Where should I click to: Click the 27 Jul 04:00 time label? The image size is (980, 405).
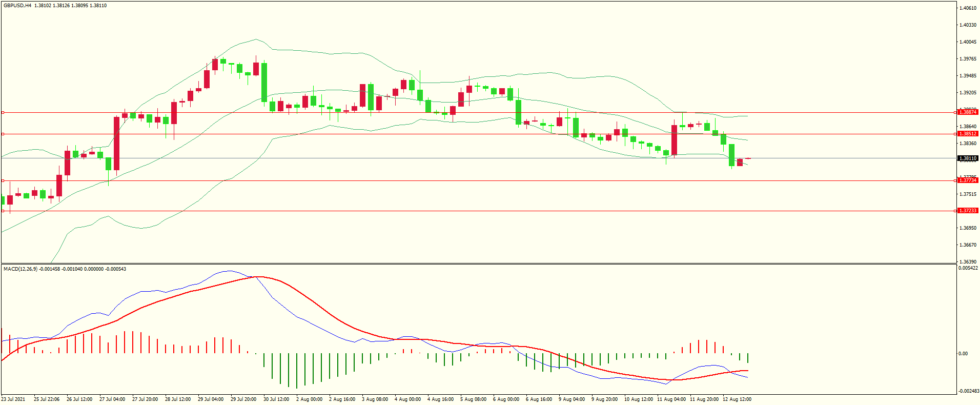pos(112,399)
